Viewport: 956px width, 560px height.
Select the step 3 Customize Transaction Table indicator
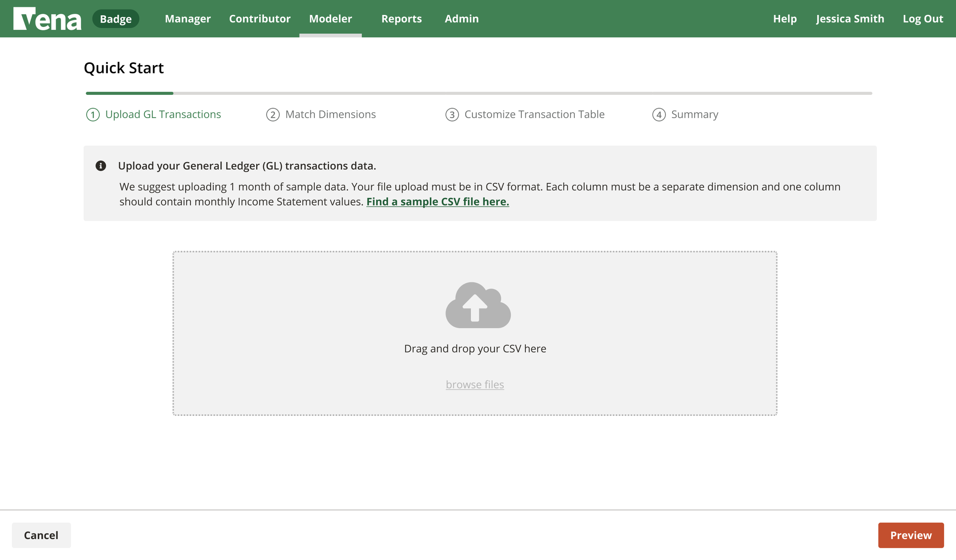[x=525, y=114]
